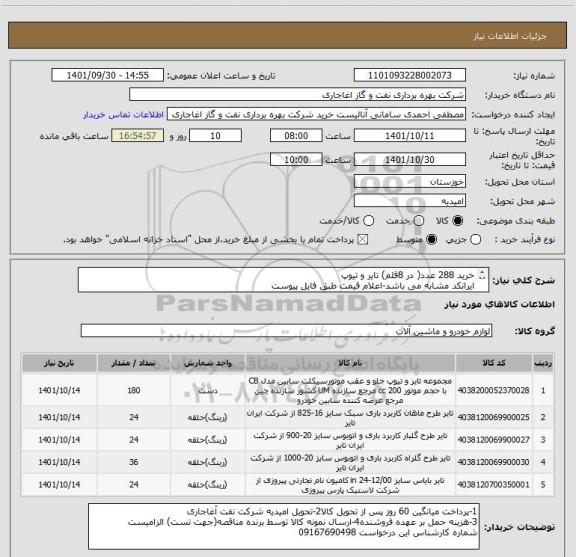The width and height of the screenshot is (576, 557).
Task: Click the جزئیات اطلاعات نیاز header title
Action: tap(510, 36)
